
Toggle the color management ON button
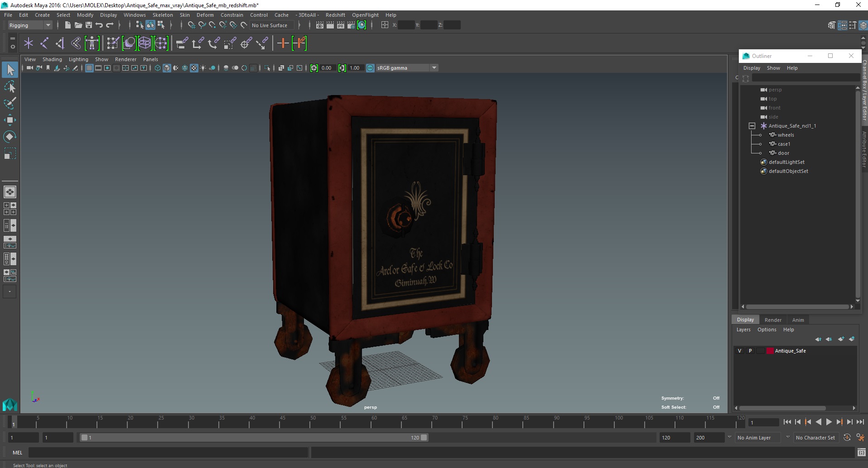point(370,68)
